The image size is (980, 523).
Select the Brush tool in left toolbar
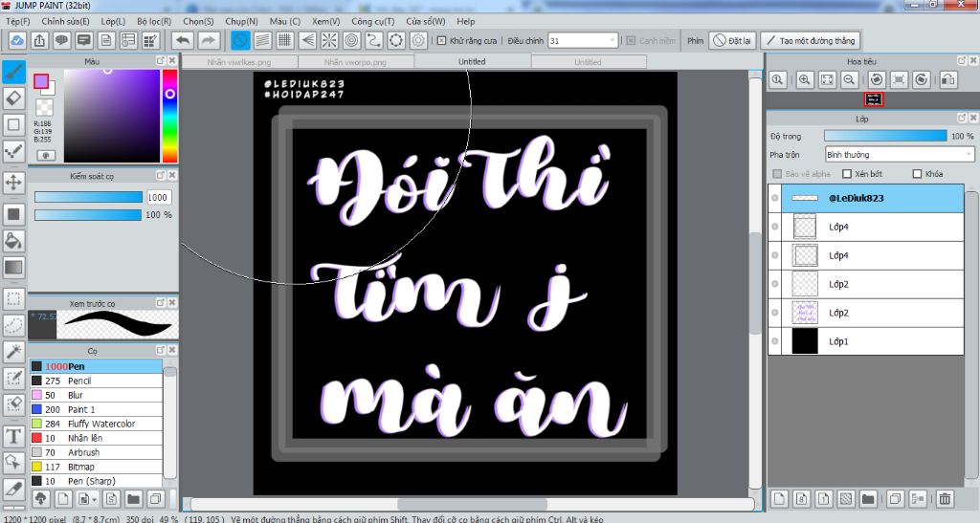coord(13,73)
